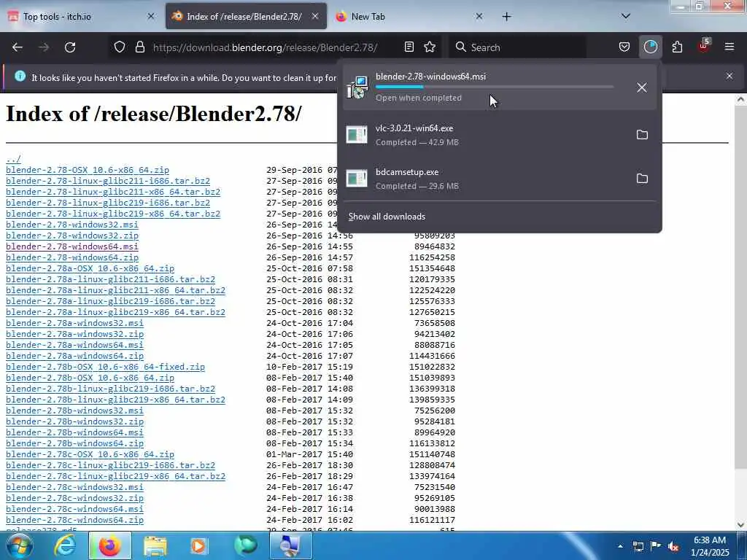This screenshot has width=747, height=560.
Task: Show hidden system tray icons
Action: coord(620,547)
